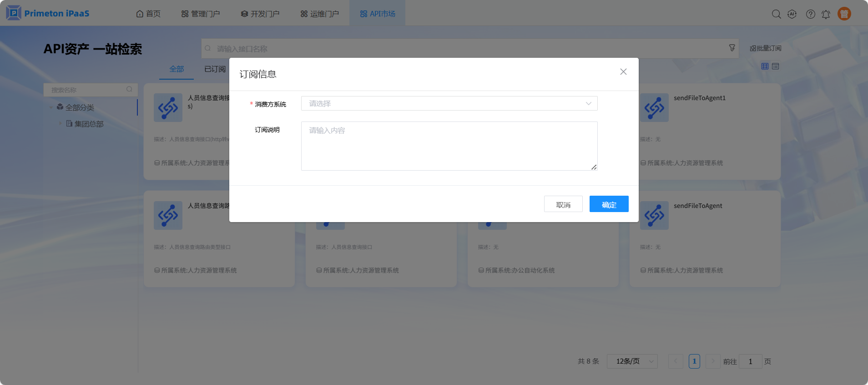Collapse the 全部分类 tree node
868x385 pixels.
(x=51, y=108)
